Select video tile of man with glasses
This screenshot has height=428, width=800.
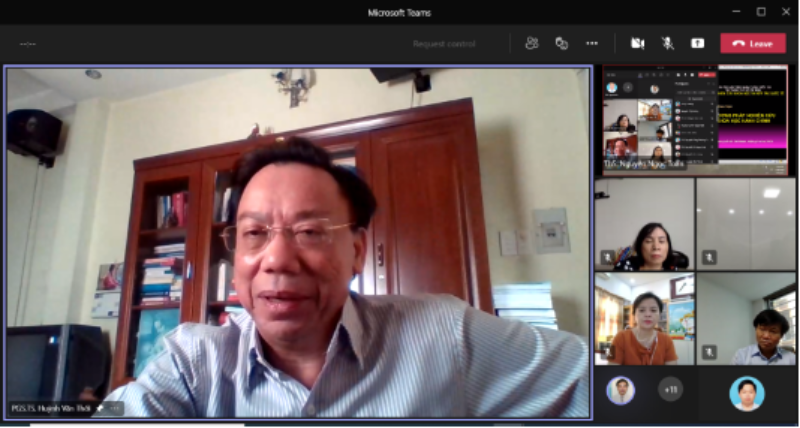[746, 320]
